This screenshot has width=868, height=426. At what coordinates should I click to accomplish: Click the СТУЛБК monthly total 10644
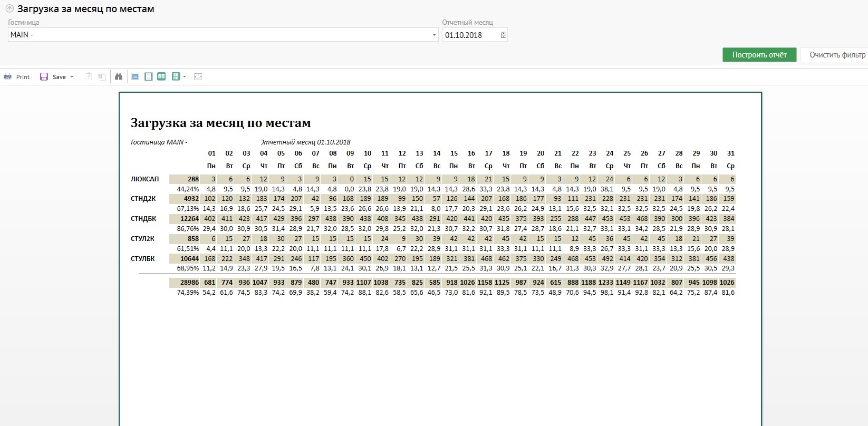click(x=189, y=259)
